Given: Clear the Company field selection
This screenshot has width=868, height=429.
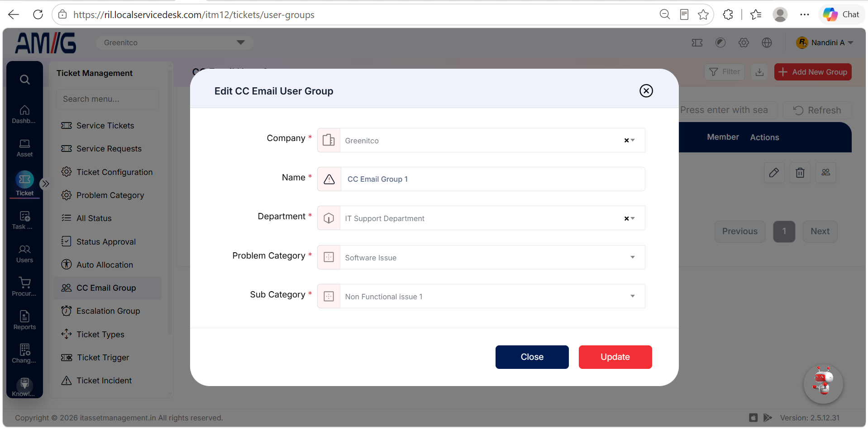Looking at the screenshot, I should [x=626, y=141].
